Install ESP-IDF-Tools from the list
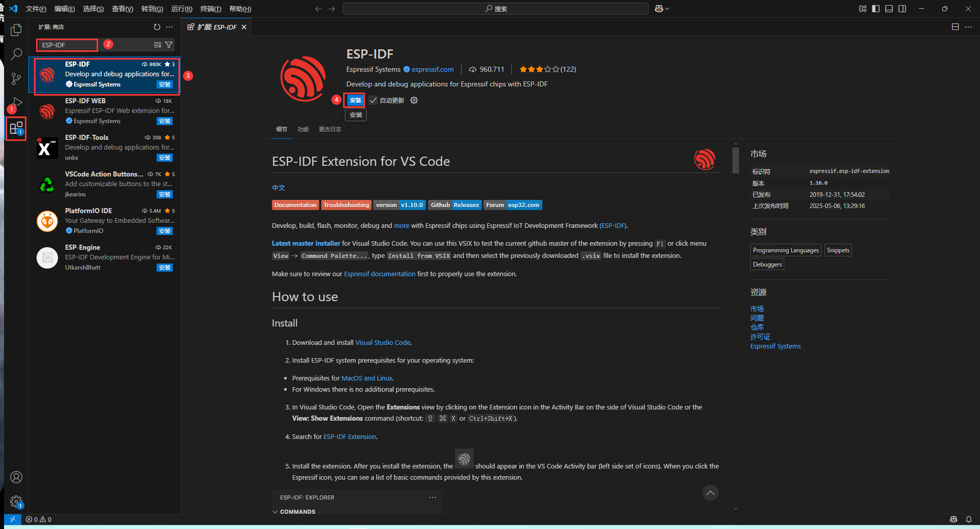Screen dimensions: 980x529 point(165,158)
